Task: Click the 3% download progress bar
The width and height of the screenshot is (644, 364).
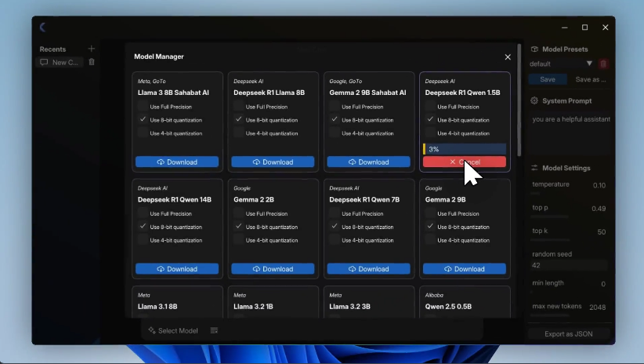Action: [x=465, y=149]
